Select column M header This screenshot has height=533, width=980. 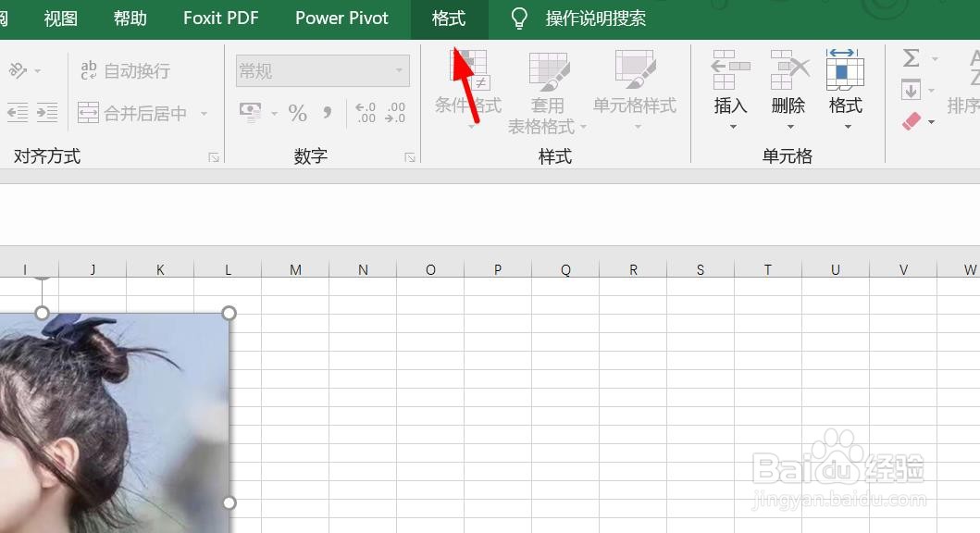click(295, 269)
